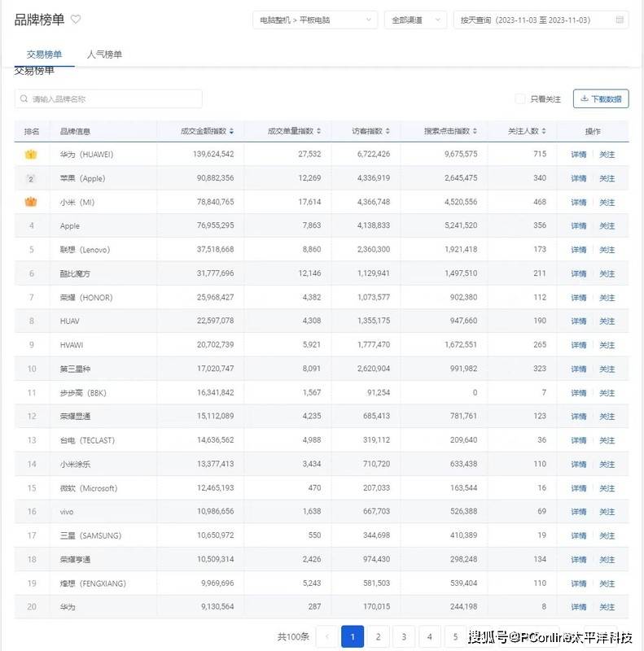
Task: Click the previous page arrow
Action: coord(327,636)
